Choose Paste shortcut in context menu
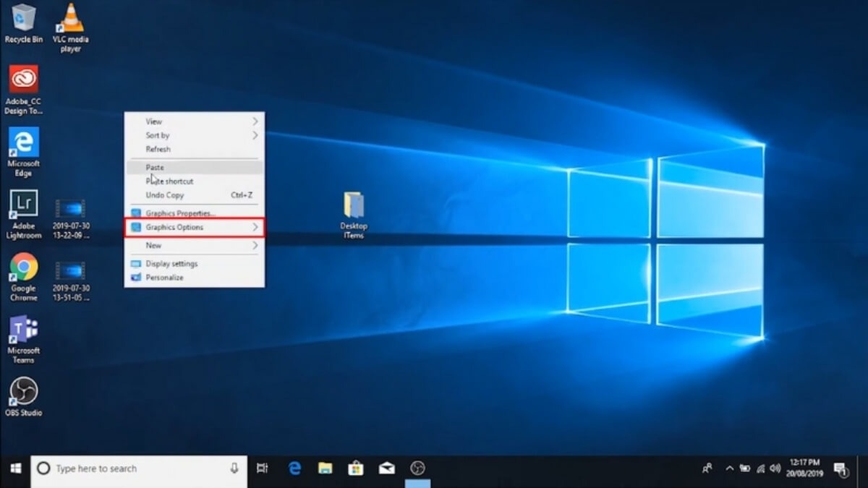Image resolution: width=868 pixels, height=488 pixels. pyautogui.click(x=195, y=181)
